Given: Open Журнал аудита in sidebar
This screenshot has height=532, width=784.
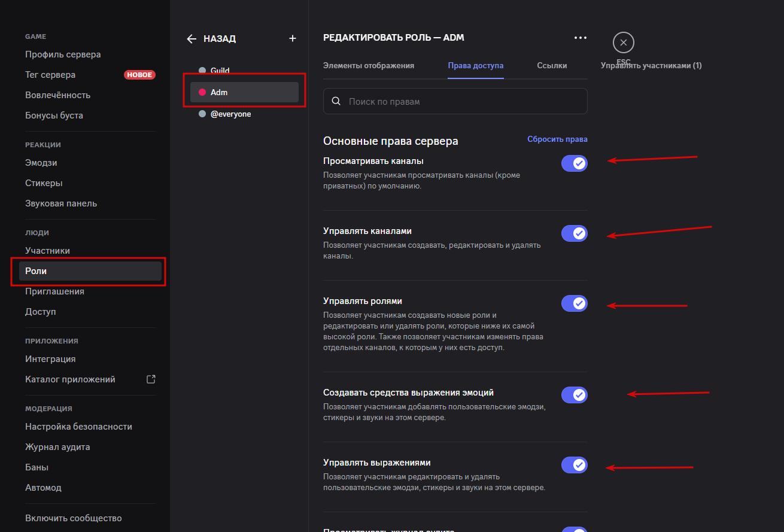Looking at the screenshot, I should [57, 447].
